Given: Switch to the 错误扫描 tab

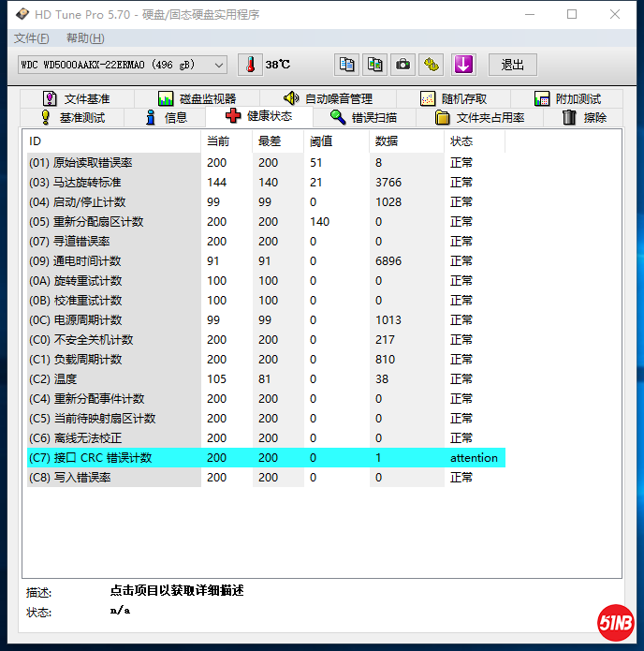Looking at the screenshot, I should [x=363, y=117].
